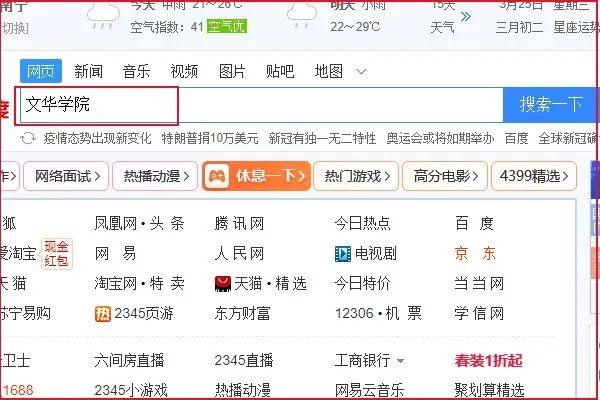Open hot topic 特朗普捐10万美元
This screenshot has height=400, width=600.
pos(210,138)
